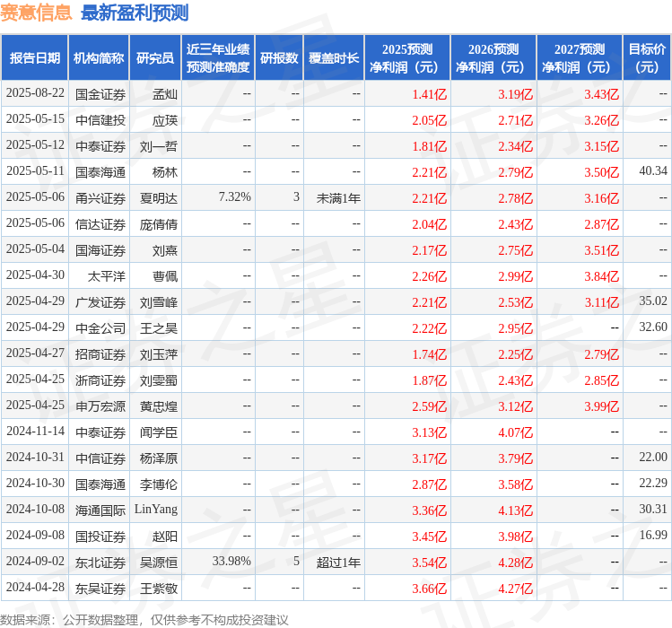
Task: Click the 2027预测净利润 column header
Action: click(580, 58)
